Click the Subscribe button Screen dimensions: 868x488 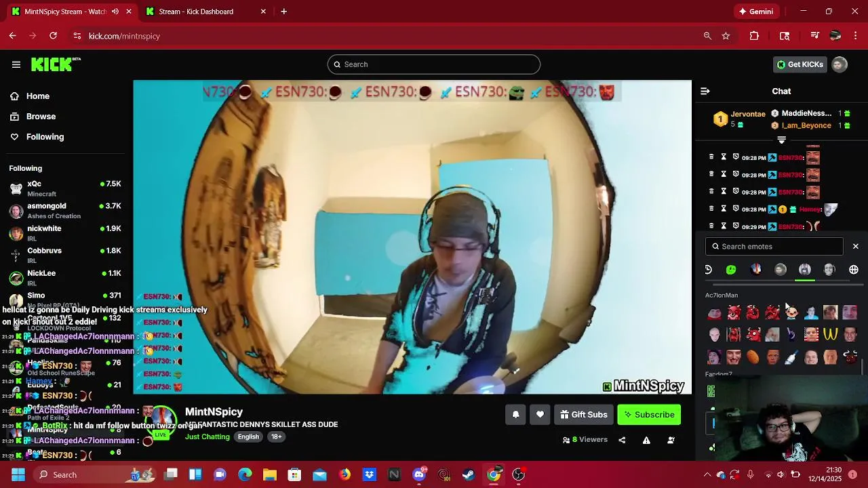(x=649, y=415)
